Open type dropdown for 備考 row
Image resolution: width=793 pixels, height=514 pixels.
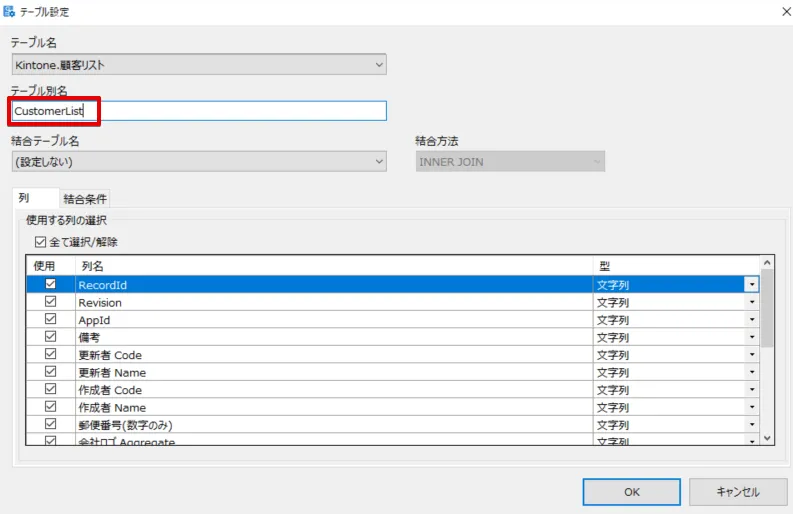pyautogui.click(x=751, y=338)
